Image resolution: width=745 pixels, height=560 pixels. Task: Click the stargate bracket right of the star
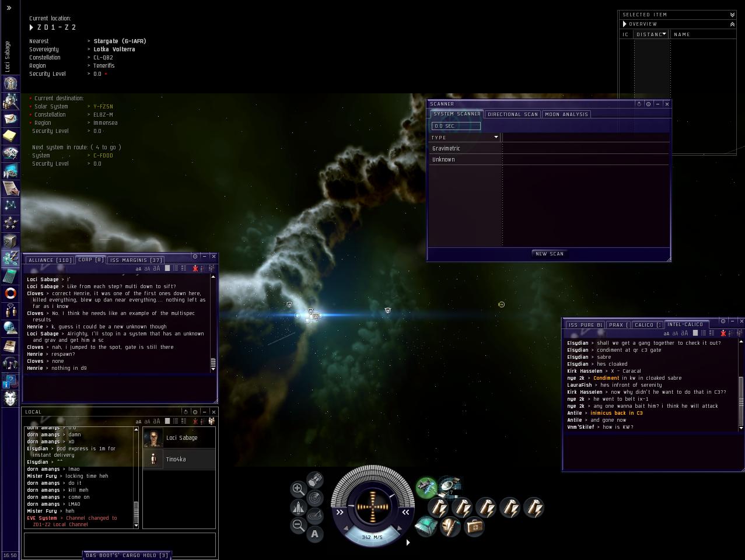tap(387, 310)
